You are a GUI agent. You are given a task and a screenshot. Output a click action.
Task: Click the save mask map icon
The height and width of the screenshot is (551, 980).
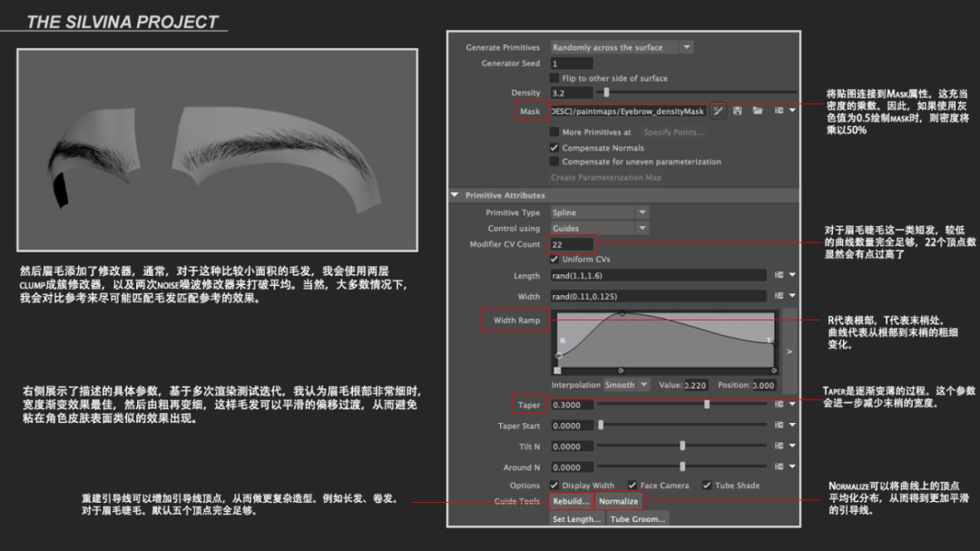738,111
